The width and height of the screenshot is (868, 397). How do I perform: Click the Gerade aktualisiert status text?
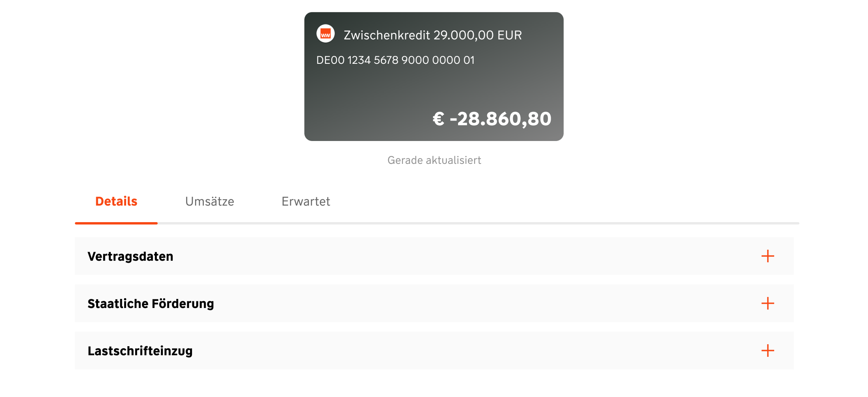click(434, 160)
